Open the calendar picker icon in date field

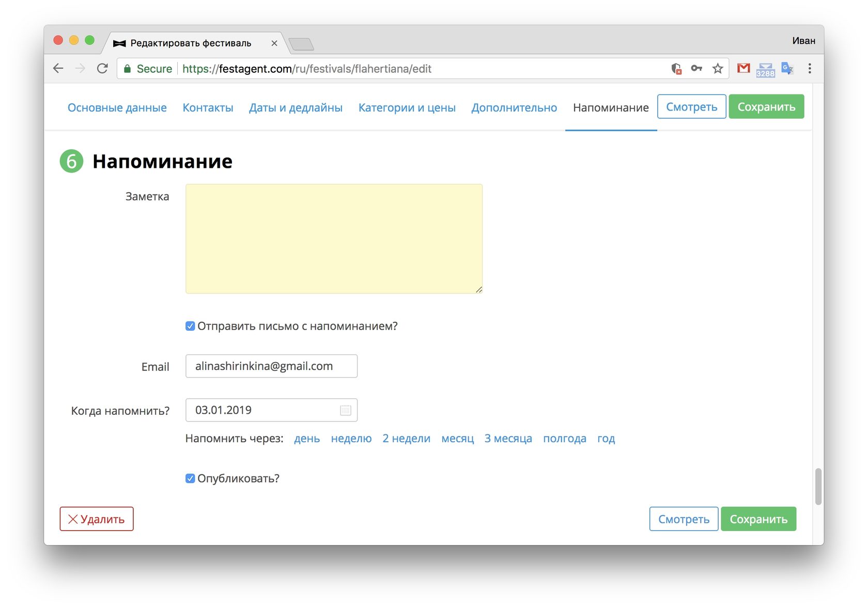pyautogui.click(x=346, y=410)
